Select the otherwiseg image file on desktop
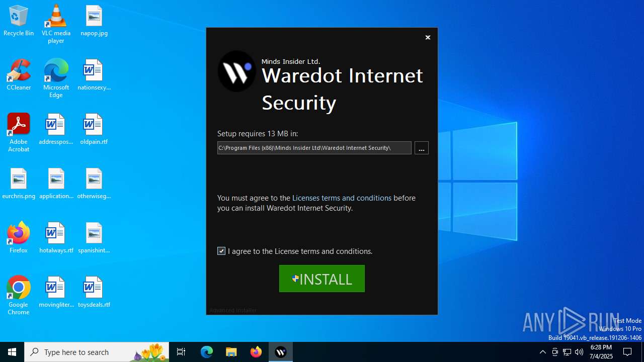 (94, 184)
